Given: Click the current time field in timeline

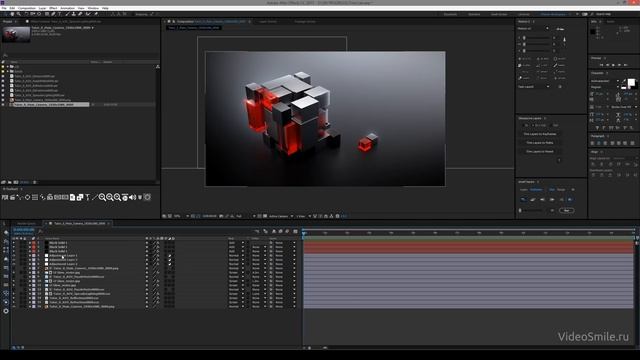Looking at the screenshot, I should pos(23,230).
